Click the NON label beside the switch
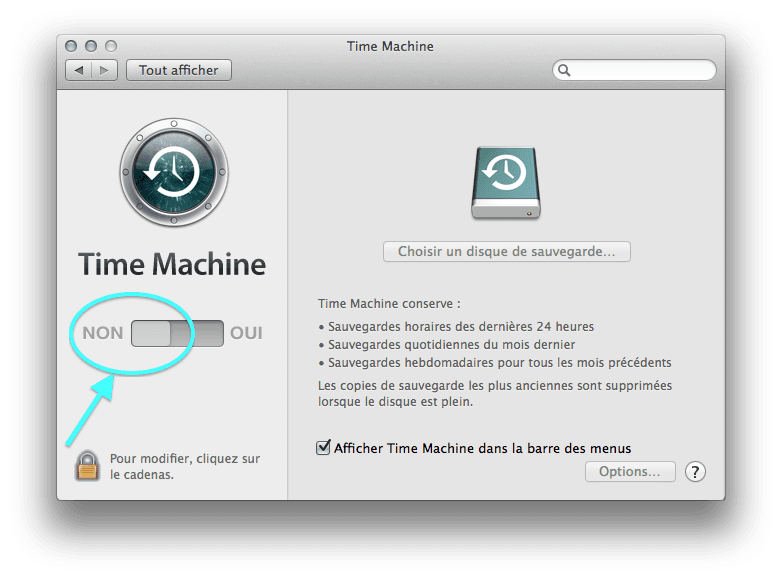Image resolution: width=782 pixels, height=579 pixels. tap(103, 333)
